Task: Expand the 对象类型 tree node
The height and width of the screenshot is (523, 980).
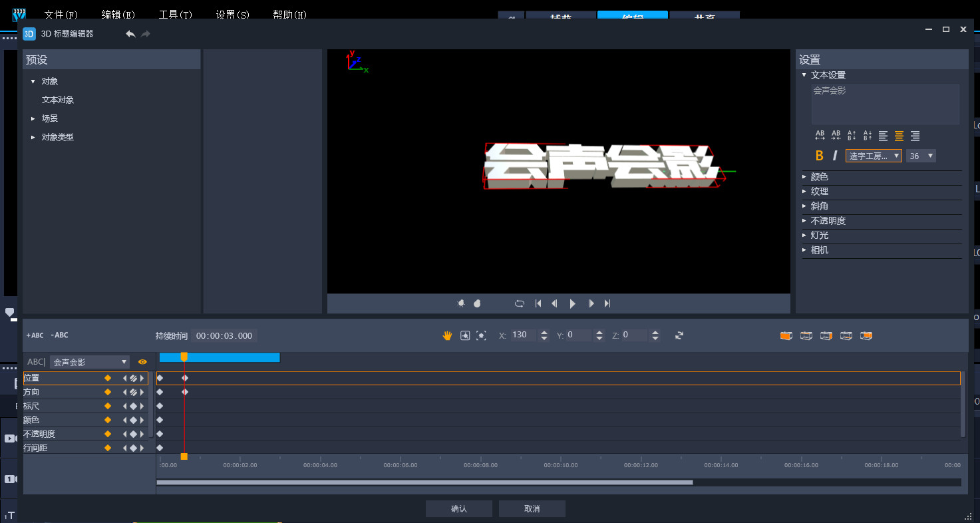Action: coord(33,137)
